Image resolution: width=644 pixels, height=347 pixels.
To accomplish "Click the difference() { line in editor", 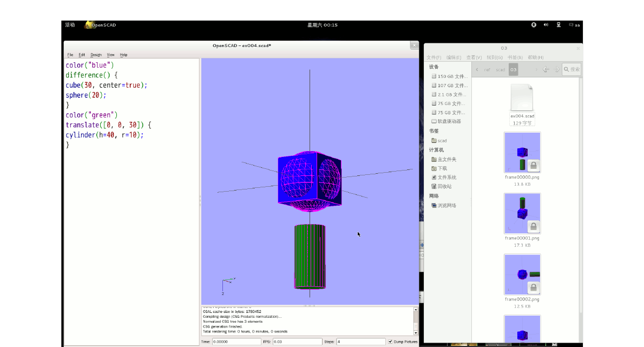I will 91,75.
